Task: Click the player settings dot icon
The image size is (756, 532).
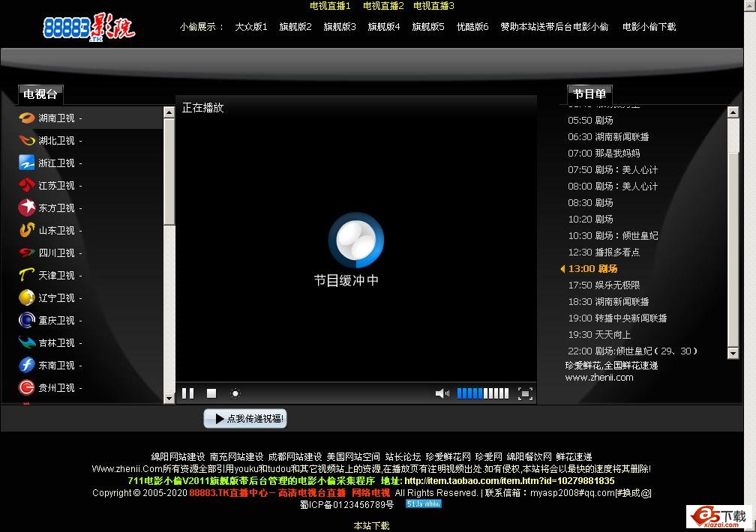Action: [x=235, y=393]
